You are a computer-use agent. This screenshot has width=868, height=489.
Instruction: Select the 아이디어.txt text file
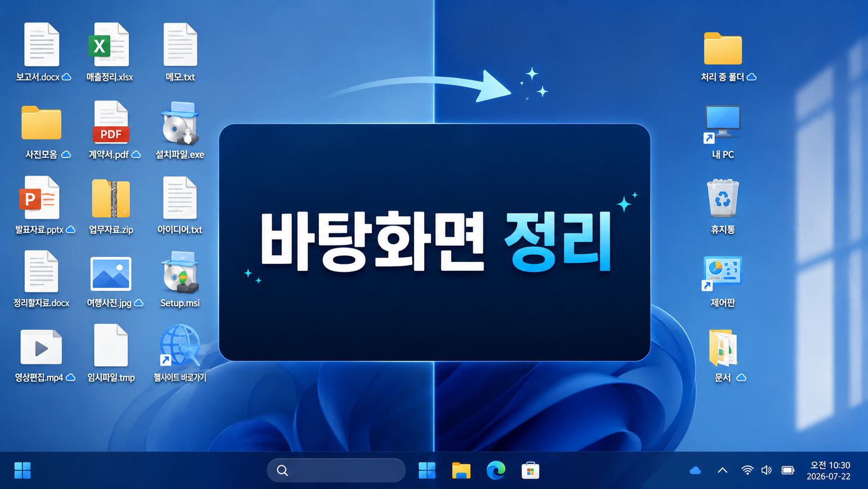pyautogui.click(x=180, y=198)
